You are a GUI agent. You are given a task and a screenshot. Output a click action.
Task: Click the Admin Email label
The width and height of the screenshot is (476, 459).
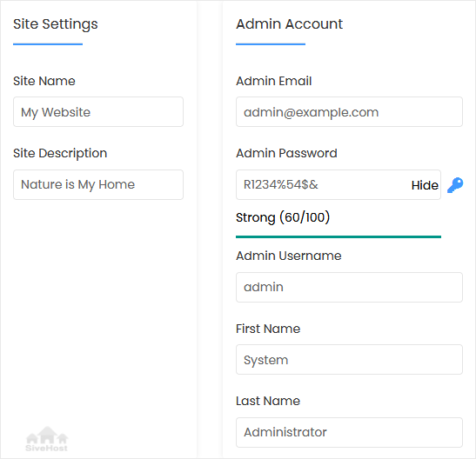pos(274,81)
